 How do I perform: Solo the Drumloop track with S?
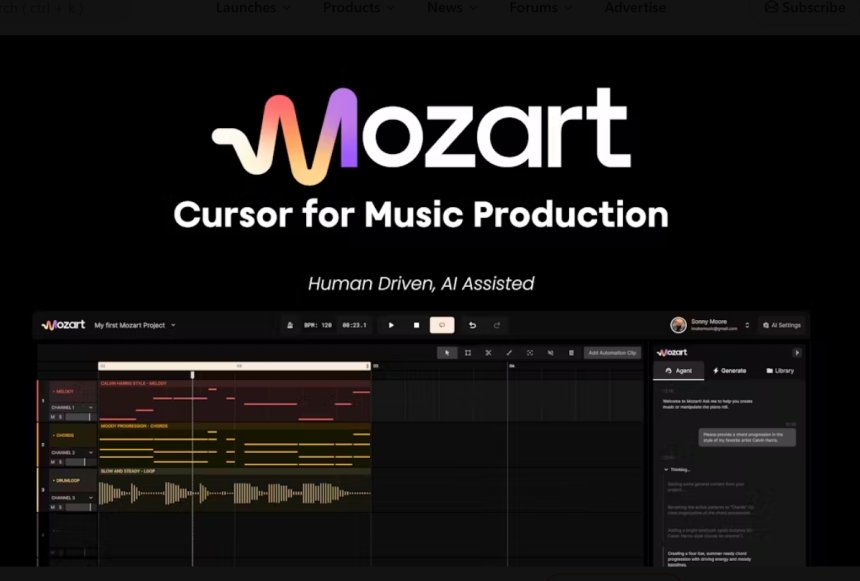coord(60,507)
